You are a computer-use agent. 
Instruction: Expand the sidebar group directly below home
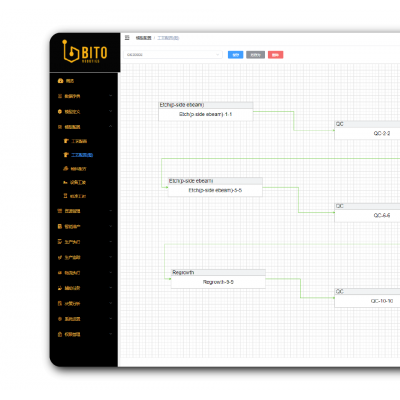[85, 96]
